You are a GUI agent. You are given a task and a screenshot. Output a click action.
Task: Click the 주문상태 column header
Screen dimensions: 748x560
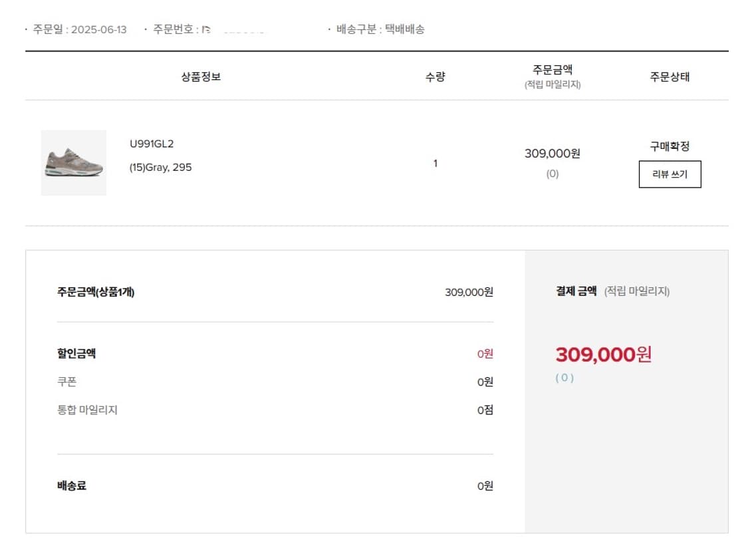click(x=670, y=76)
